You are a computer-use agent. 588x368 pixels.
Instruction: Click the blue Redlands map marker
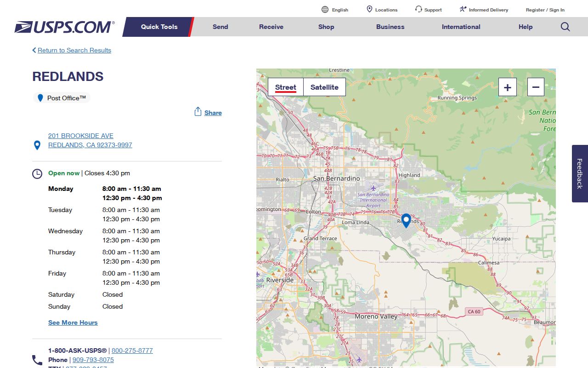pos(406,221)
